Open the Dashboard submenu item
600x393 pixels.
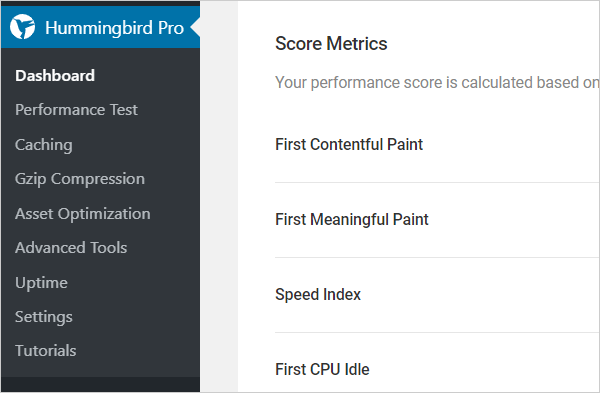tap(55, 75)
